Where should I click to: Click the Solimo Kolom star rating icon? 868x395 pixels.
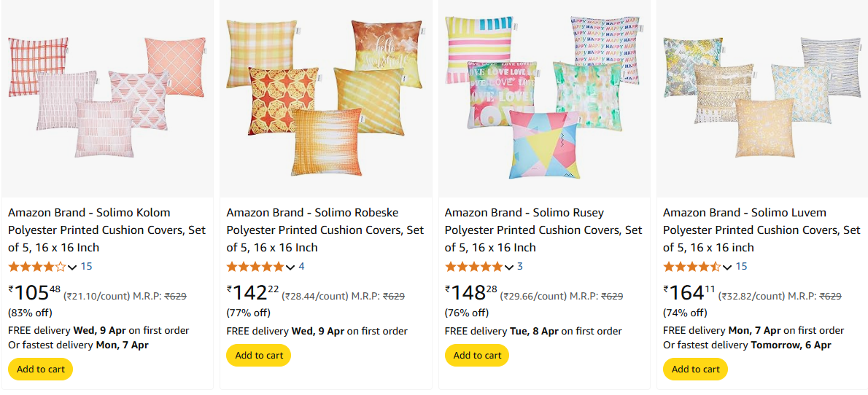click(x=37, y=267)
